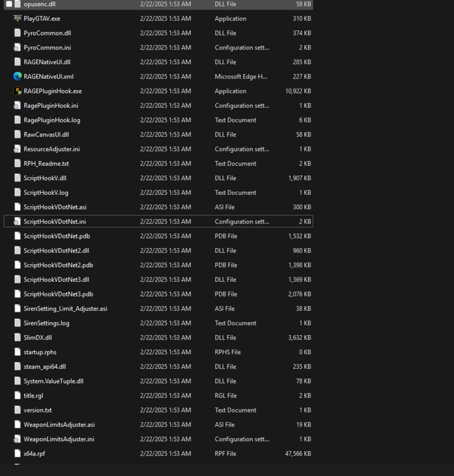The image size is (454, 476).
Task: Click the Edge icon of RAGENativeUI.xml
Action: click(x=18, y=76)
